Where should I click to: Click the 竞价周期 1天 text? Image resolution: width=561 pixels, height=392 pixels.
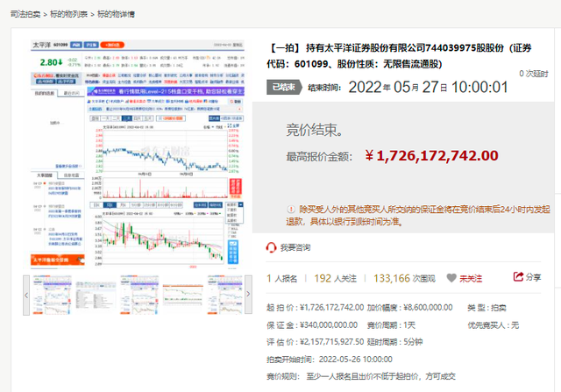(391, 325)
